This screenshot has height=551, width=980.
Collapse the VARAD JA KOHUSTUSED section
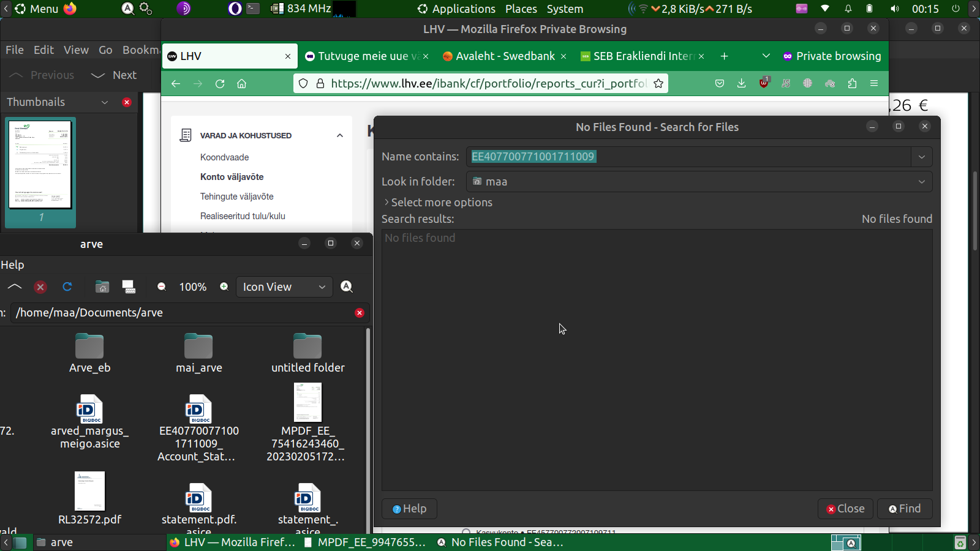[x=340, y=135]
